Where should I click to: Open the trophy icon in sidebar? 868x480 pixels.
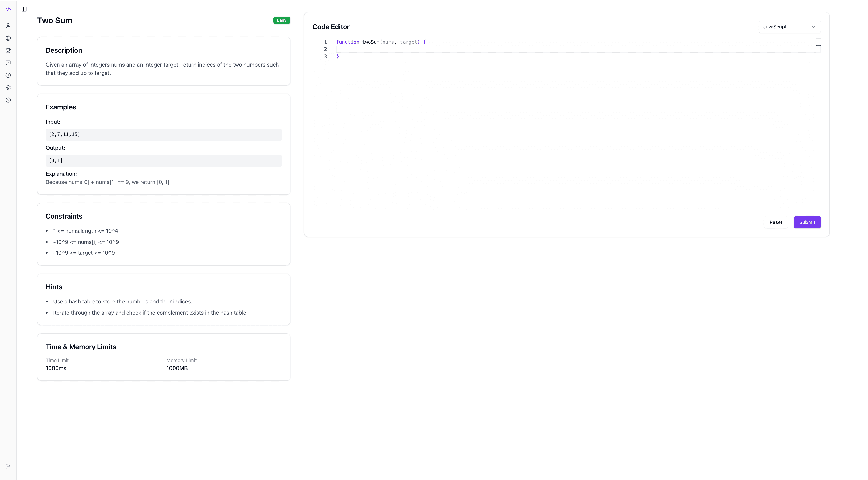point(8,51)
